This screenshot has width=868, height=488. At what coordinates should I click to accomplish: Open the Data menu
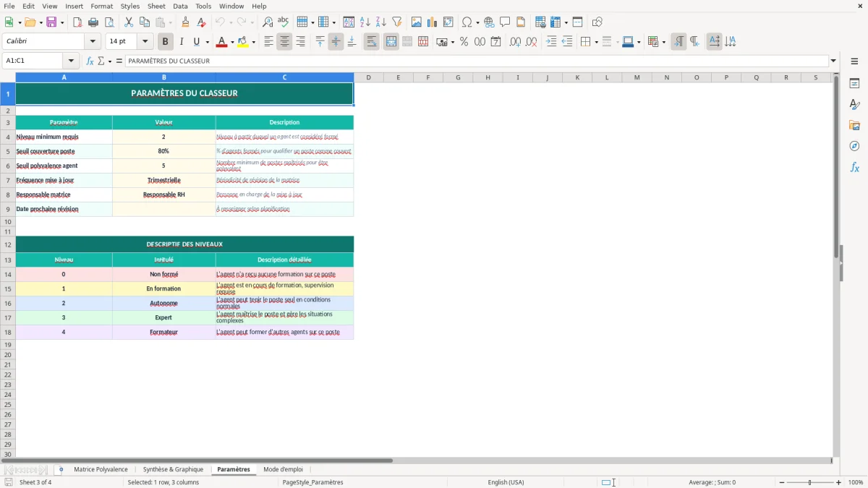click(180, 6)
